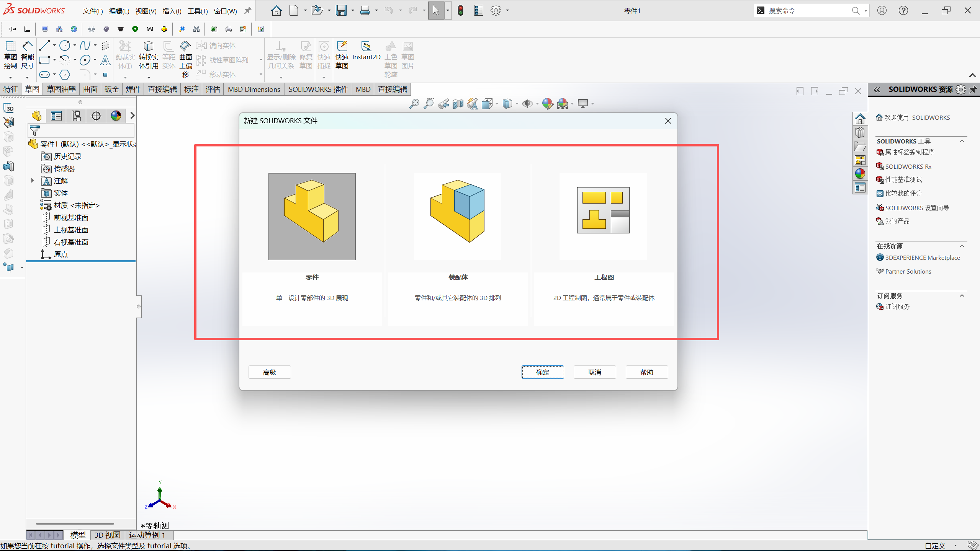
Task: Open the PropertyManager tab icon
Action: (56, 116)
